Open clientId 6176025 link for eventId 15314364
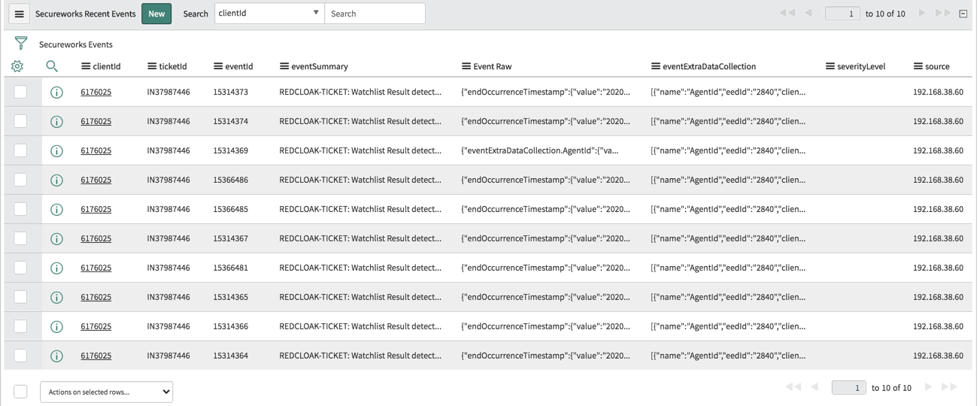Viewport: 980px width, 406px height. tap(96, 356)
